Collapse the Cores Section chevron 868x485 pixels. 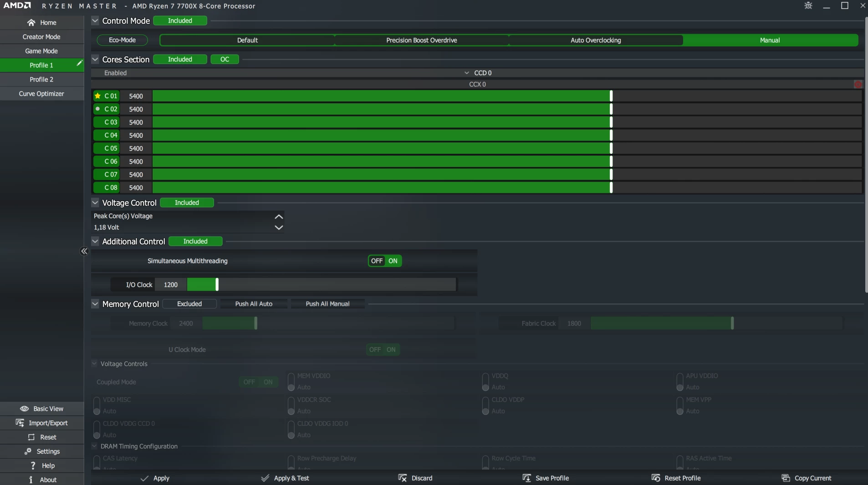coord(95,59)
